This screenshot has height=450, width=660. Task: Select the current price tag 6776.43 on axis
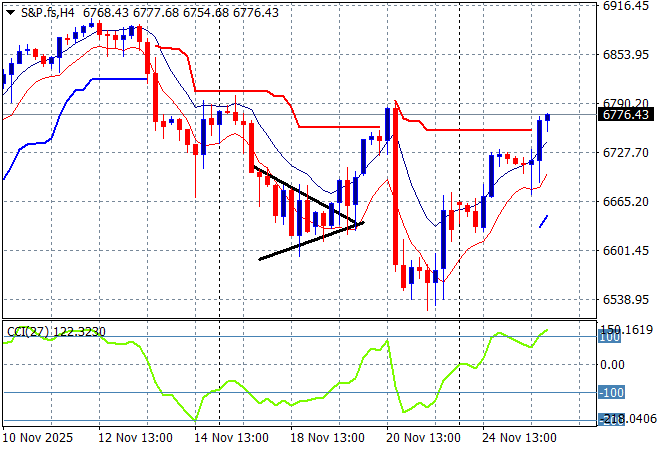pos(626,114)
